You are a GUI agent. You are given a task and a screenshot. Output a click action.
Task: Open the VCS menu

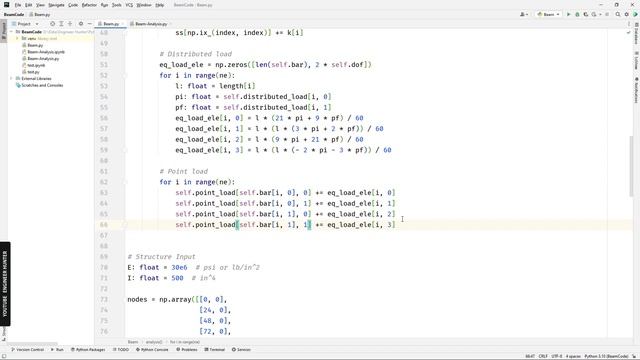click(x=129, y=5)
